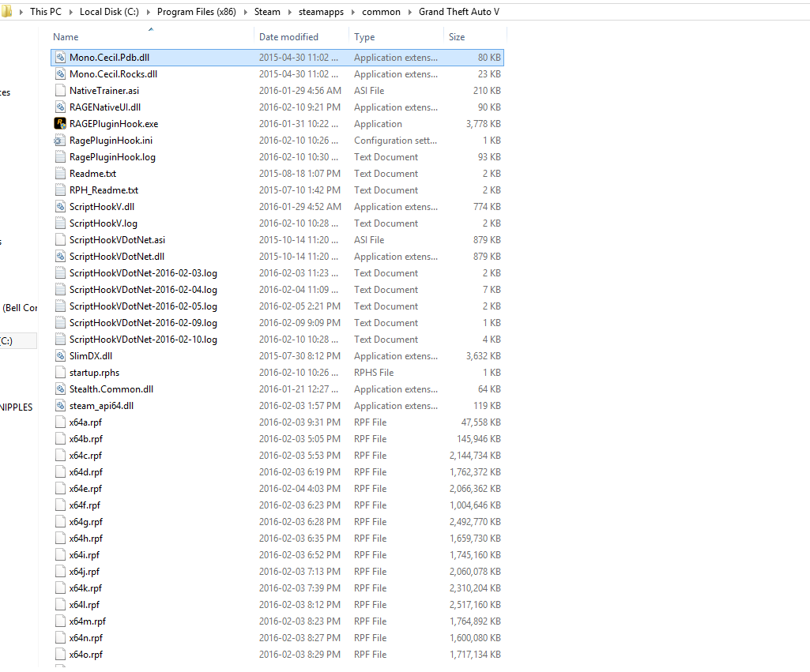Select the x64j.rpf file name
Viewport: 810px width, 672px height.
point(85,572)
